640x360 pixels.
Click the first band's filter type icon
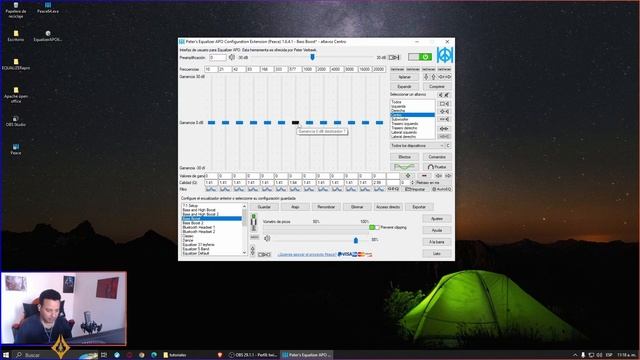coord(211,189)
